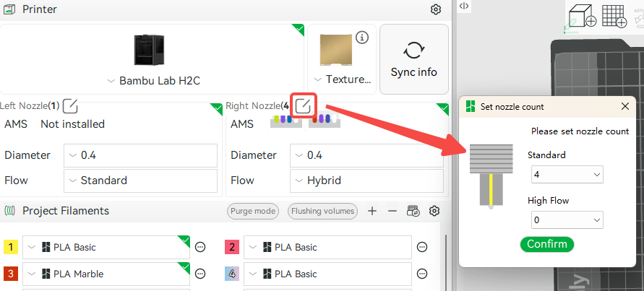Expand the Right Nozzle Flow Hybrid dropdown
The image size is (644, 291).
click(x=366, y=181)
